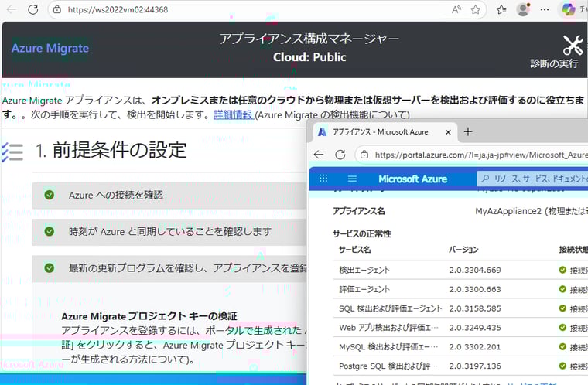Expand the Azure への接続を確認 row

pyautogui.click(x=169, y=196)
